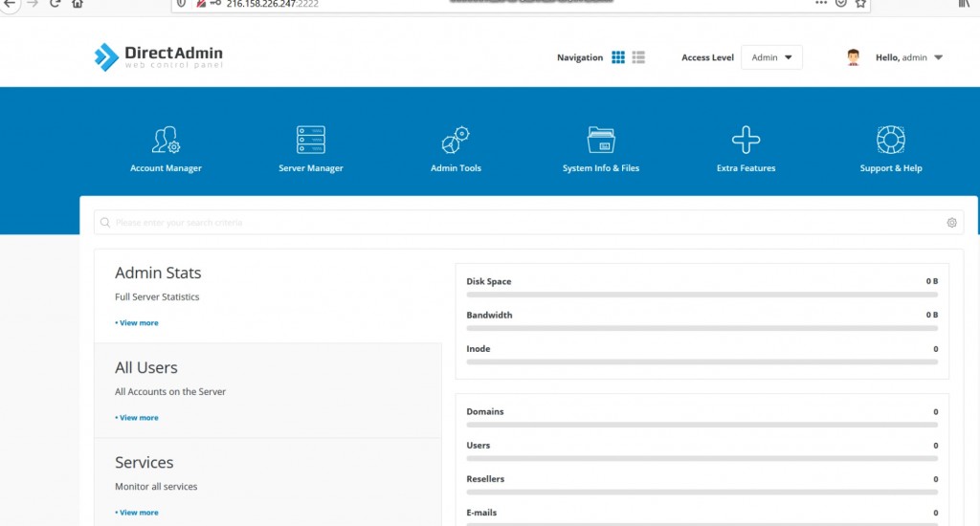Click the Admin Tools label
Viewport: 980px width, 526px height.
[x=456, y=168]
